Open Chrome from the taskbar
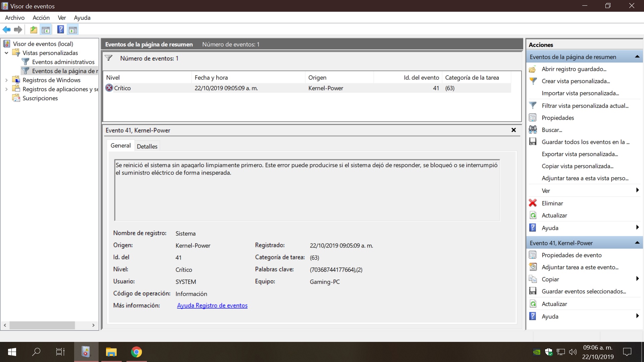The width and height of the screenshot is (644, 362). pos(136,352)
